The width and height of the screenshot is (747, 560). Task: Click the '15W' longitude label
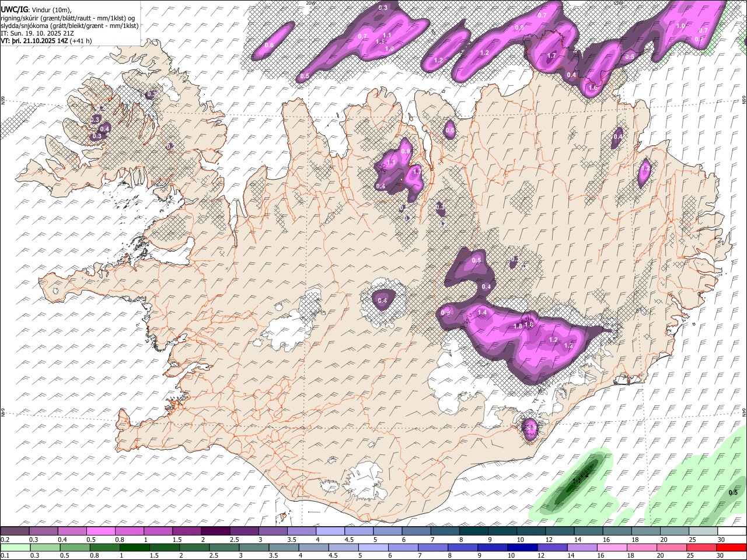pos(617,2)
